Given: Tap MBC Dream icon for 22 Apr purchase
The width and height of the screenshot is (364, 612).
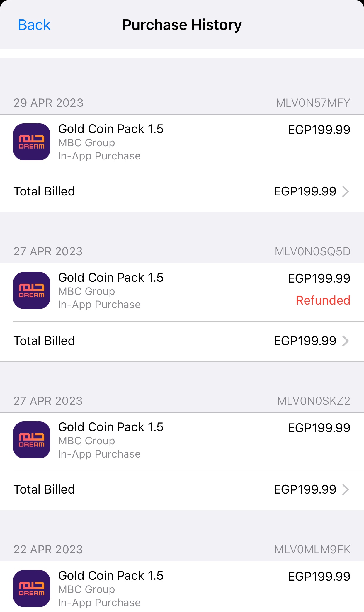Looking at the screenshot, I should pyautogui.click(x=32, y=589).
